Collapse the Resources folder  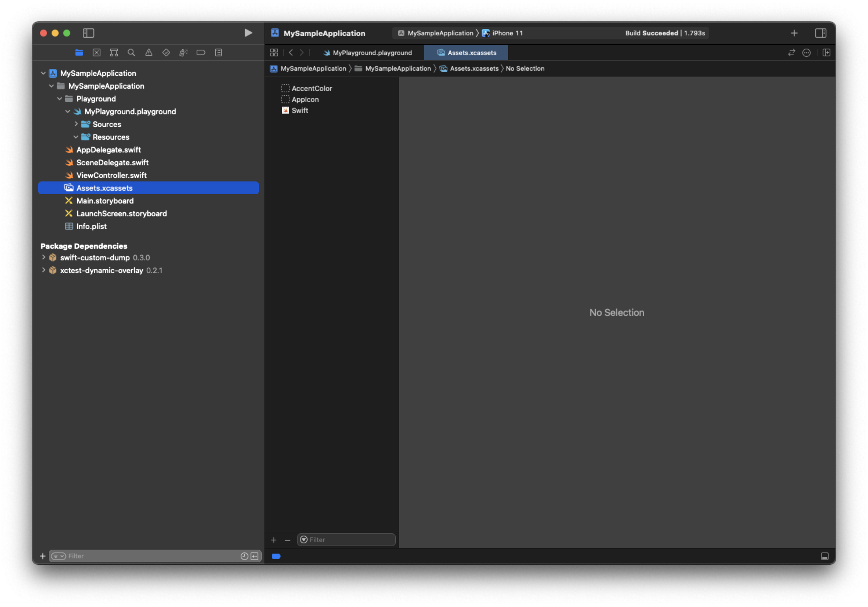pos(76,137)
